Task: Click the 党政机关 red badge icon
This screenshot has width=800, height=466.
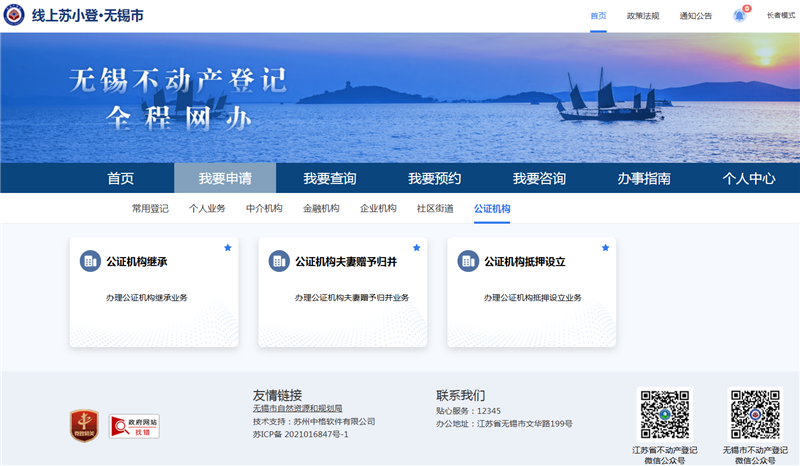Action: (x=83, y=425)
